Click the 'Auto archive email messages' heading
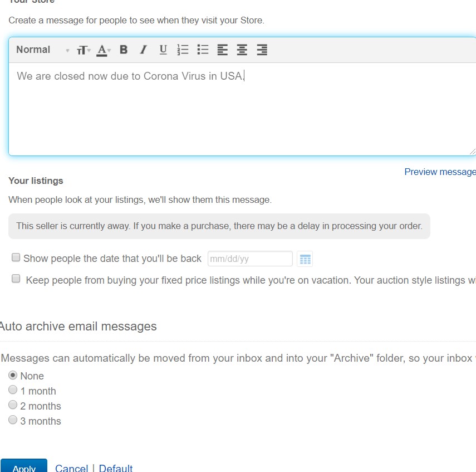Image resolution: width=476 pixels, height=472 pixels. (78, 327)
